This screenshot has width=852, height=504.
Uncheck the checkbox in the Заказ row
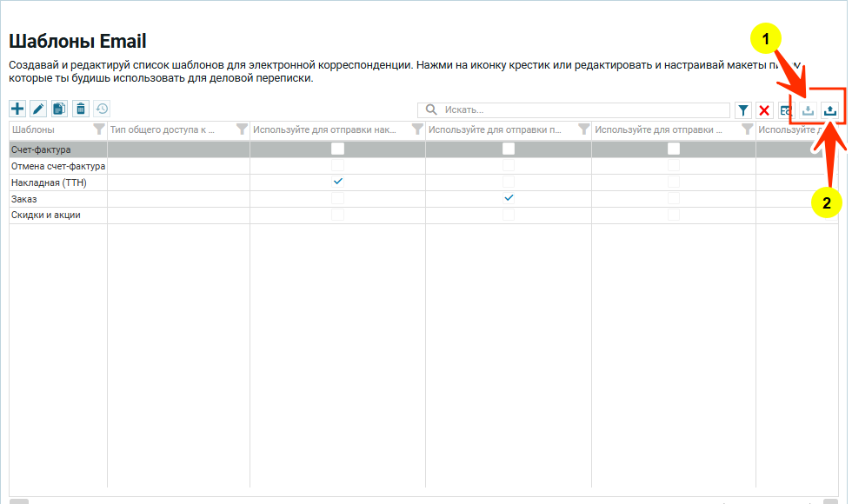(x=509, y=198)
